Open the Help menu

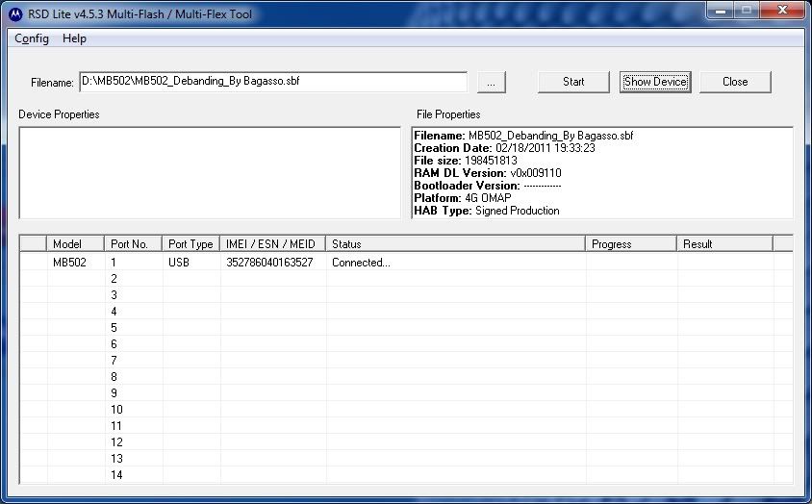coord(74,38)
